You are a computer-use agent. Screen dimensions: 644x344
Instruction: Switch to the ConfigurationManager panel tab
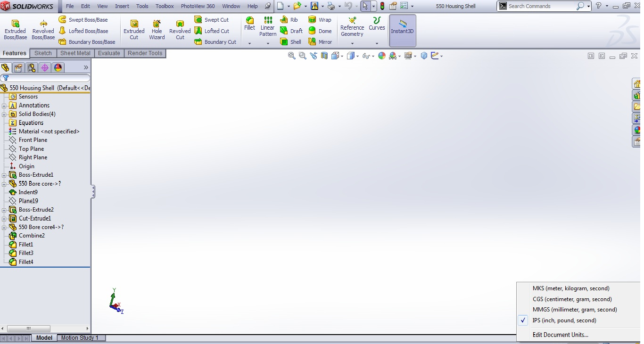coord(32,67)
